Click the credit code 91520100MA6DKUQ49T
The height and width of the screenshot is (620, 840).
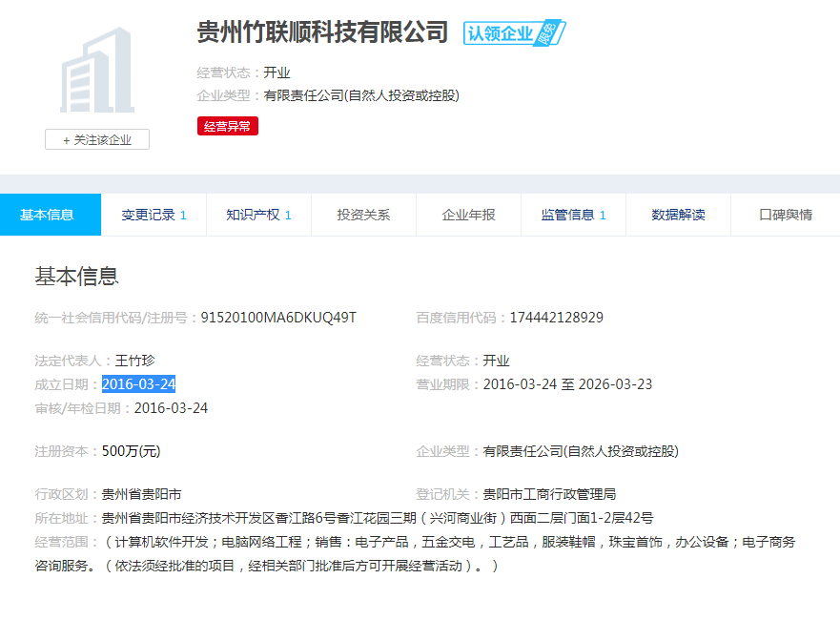click(278, 318)
